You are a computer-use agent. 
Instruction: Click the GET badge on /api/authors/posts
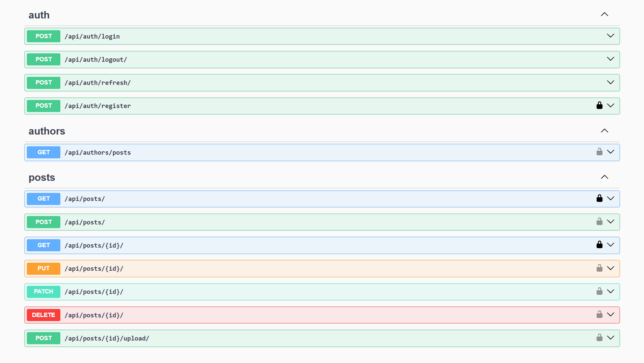43,152
